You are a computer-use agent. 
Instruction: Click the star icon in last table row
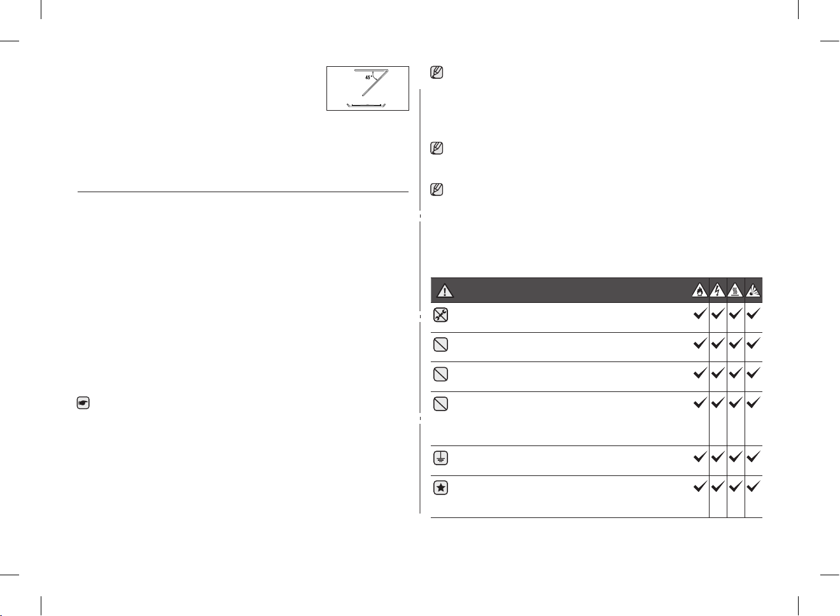(x=440, y=488)
